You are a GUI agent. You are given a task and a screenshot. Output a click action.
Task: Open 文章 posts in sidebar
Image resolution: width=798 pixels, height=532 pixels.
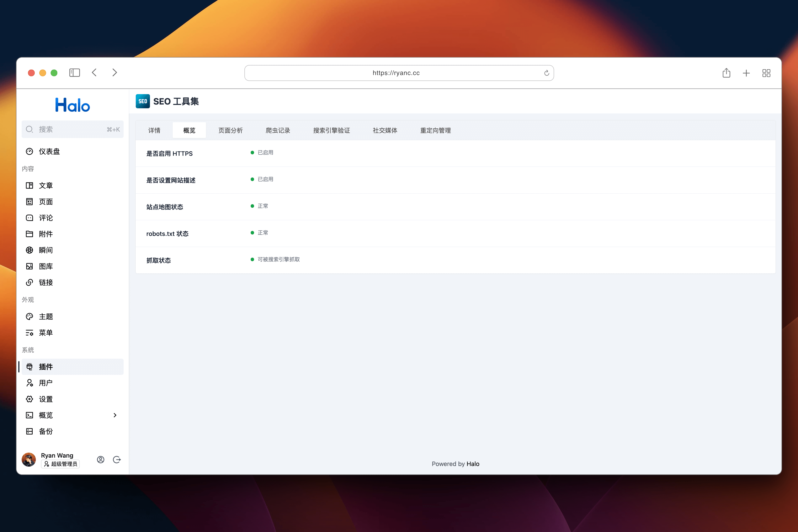point(73,186)
